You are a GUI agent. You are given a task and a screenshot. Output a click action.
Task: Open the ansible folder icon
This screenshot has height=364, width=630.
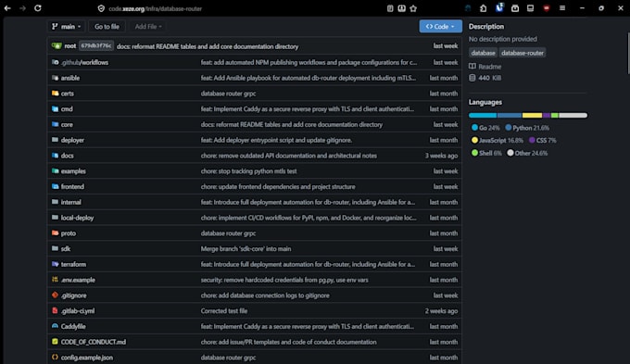click(55, 78)
